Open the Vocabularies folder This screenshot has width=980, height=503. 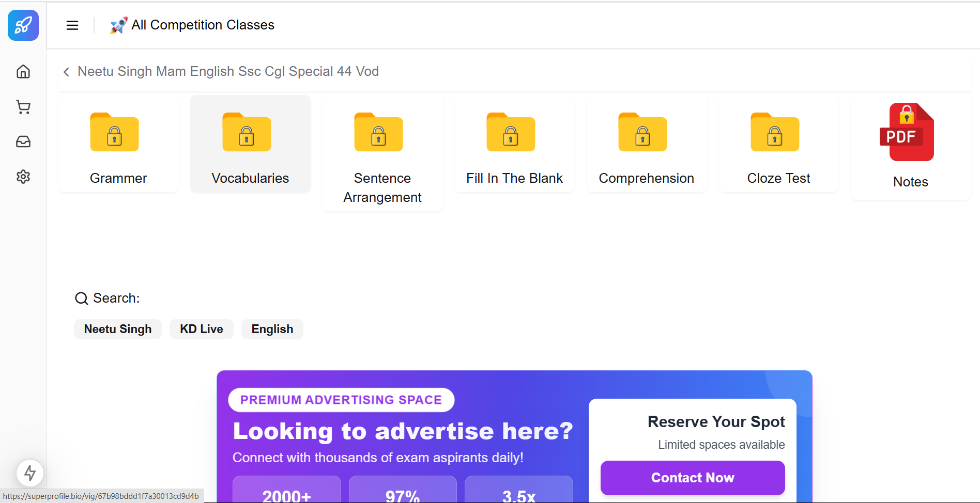tap(250, 144)
